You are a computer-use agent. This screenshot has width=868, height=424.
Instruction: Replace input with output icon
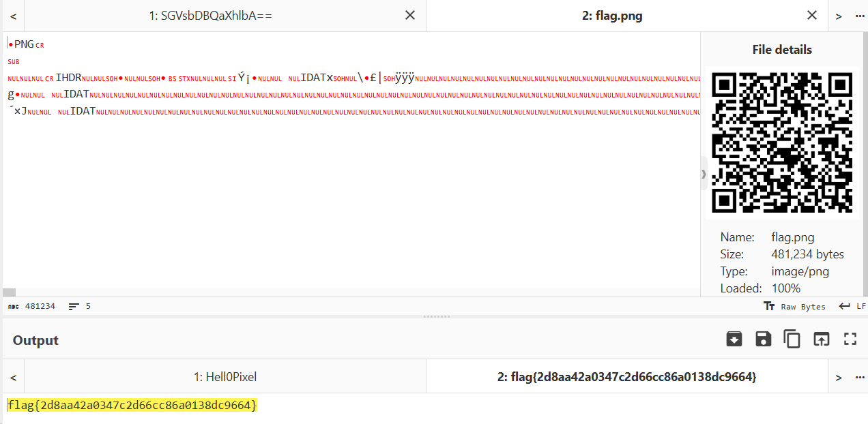point(821,339)
